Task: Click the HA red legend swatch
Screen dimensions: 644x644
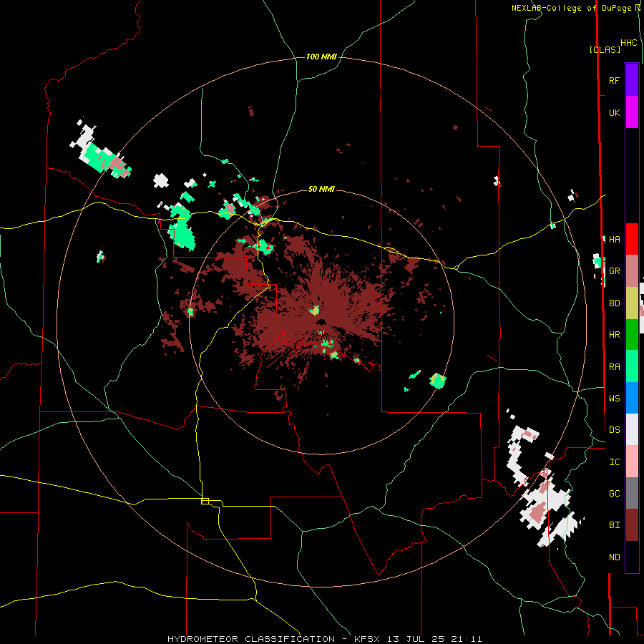Action: [632, 239]
